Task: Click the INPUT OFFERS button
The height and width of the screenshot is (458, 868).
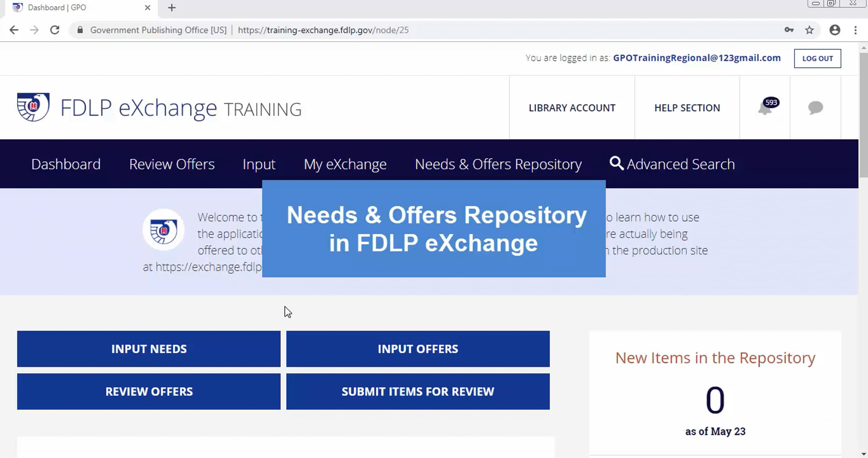Action: [418, 349]
